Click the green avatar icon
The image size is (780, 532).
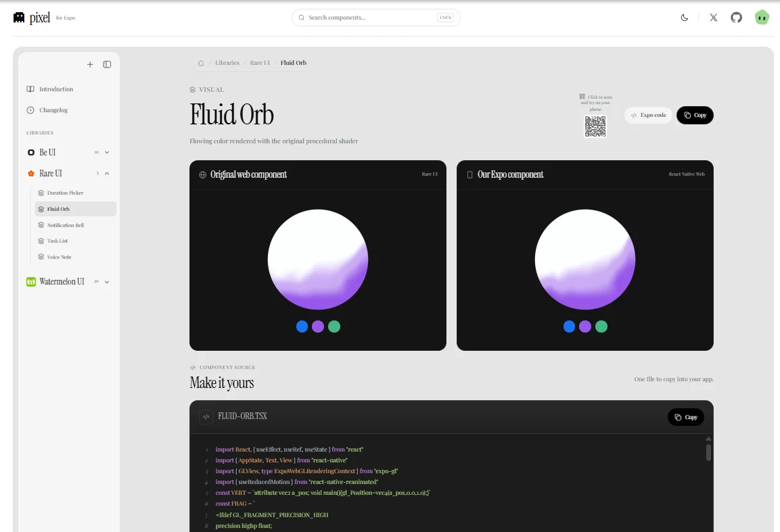click(762, 18)
